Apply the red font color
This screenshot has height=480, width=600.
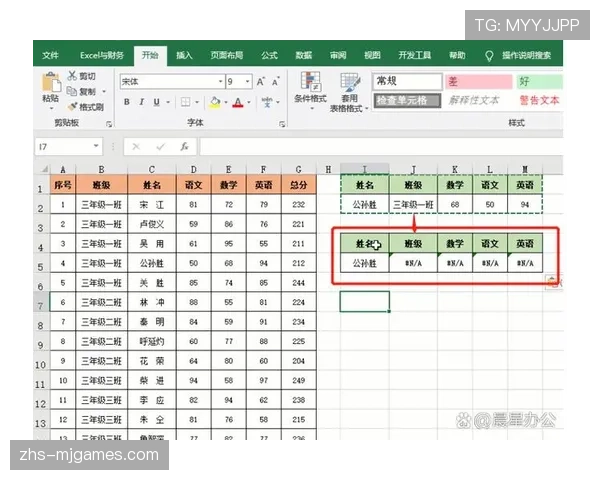238,102
